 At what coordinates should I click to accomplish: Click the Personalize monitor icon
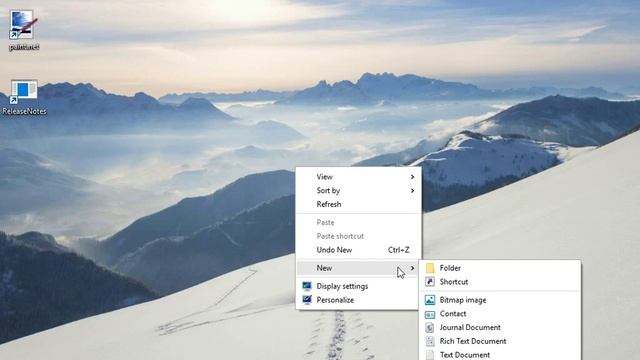point(307,300)
